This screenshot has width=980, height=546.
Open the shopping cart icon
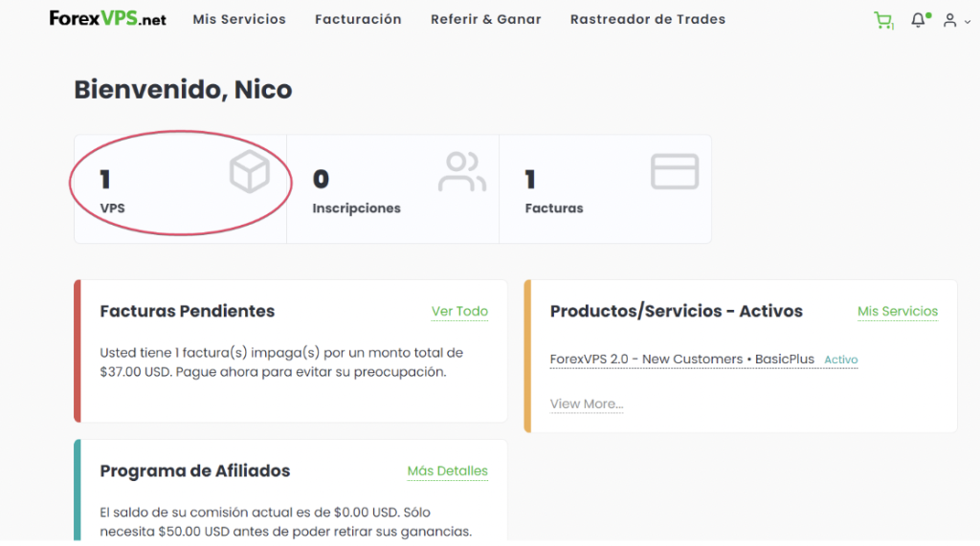point(882,20)
